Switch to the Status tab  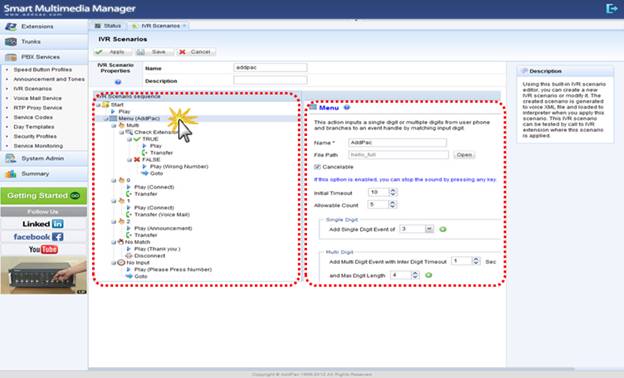[x=108, y=26]
